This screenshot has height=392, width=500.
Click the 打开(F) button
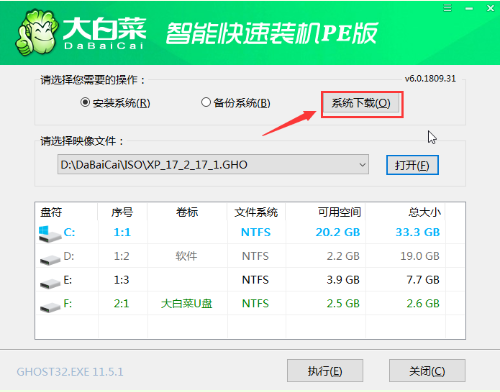412,165
